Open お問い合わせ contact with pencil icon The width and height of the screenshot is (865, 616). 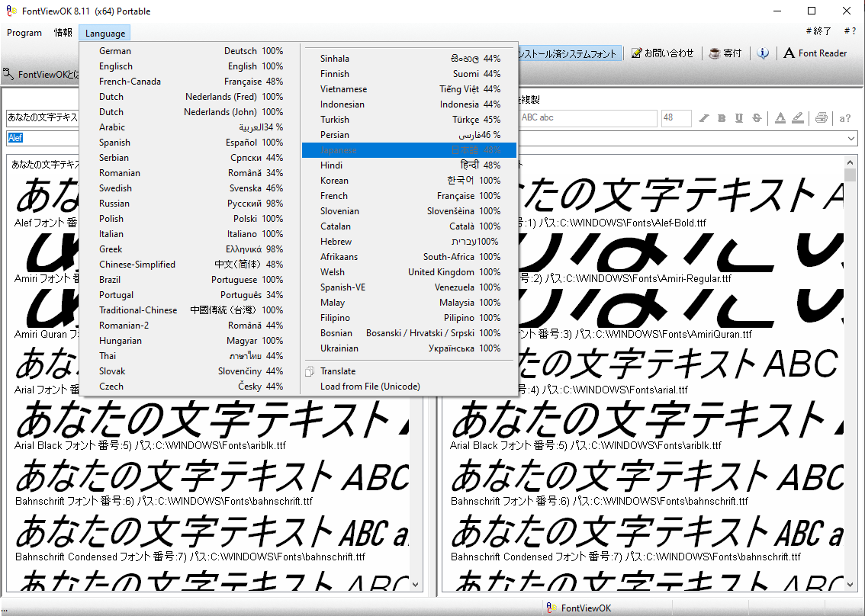click(662, 53)
